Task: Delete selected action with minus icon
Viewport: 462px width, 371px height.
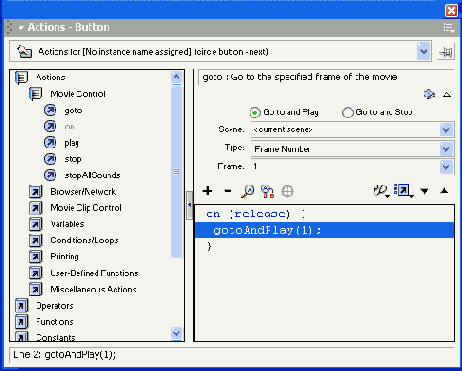Action: click(228, 191)
